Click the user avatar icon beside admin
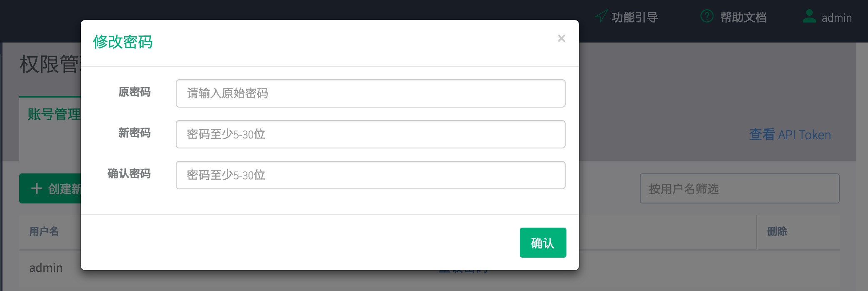Viewport: 868px width, 291px height. point(809,16)
